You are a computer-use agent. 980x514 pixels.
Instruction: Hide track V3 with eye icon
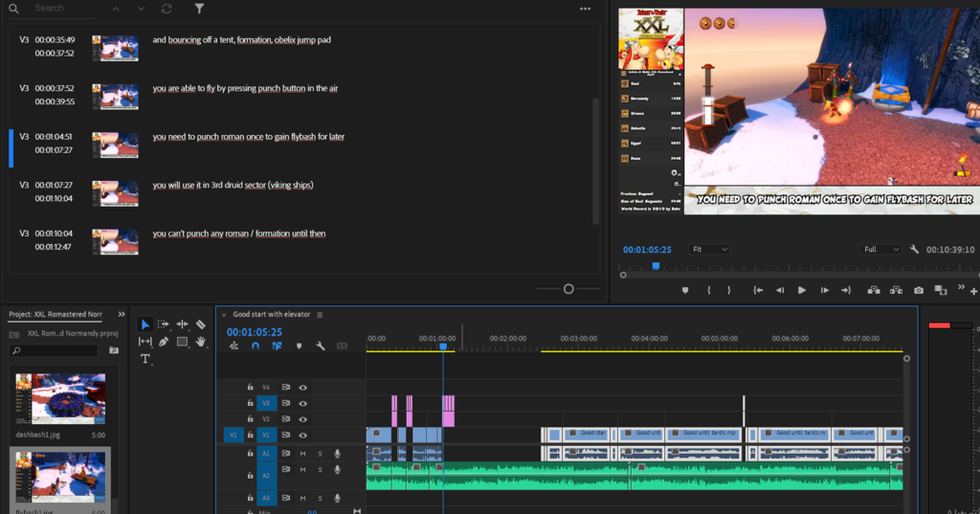[x=302, y=403]
